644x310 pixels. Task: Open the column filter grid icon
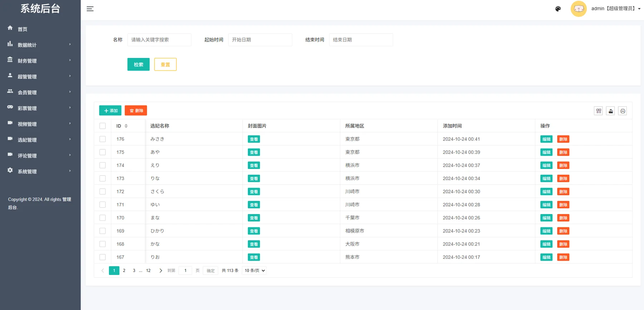point(599,111)
